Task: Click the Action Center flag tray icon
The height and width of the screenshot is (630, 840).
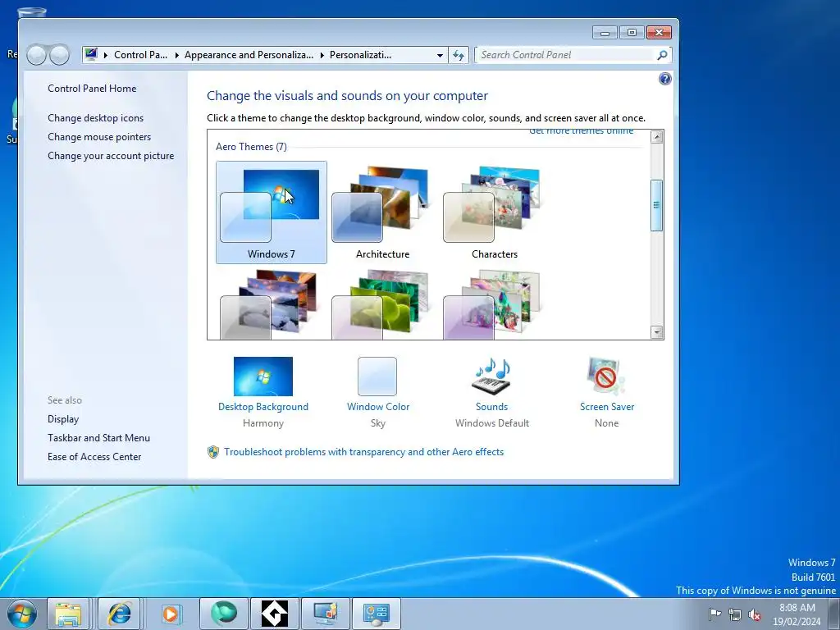Action: coord(714,614)
